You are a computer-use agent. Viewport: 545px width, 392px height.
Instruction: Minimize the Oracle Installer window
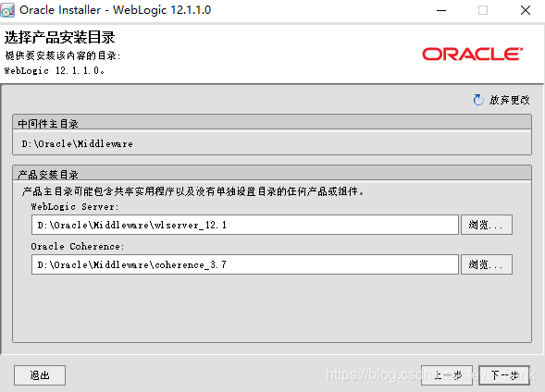pyautogui.click(x=441, y=10)
